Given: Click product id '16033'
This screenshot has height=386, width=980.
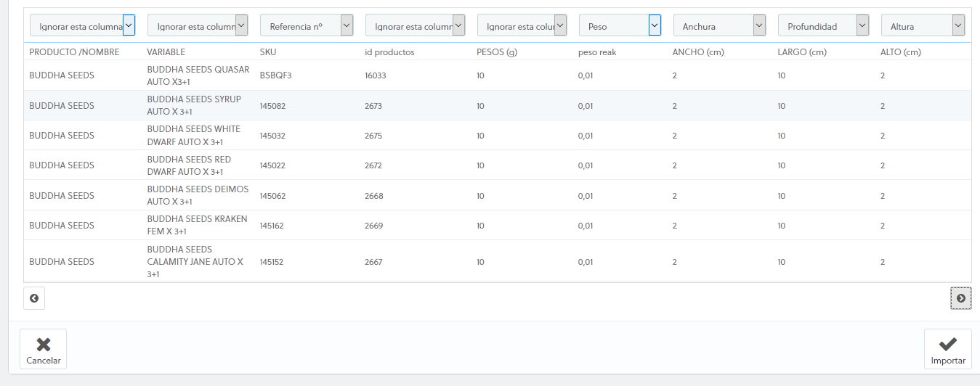Looking at the screenshot, I should pos(376,75).
